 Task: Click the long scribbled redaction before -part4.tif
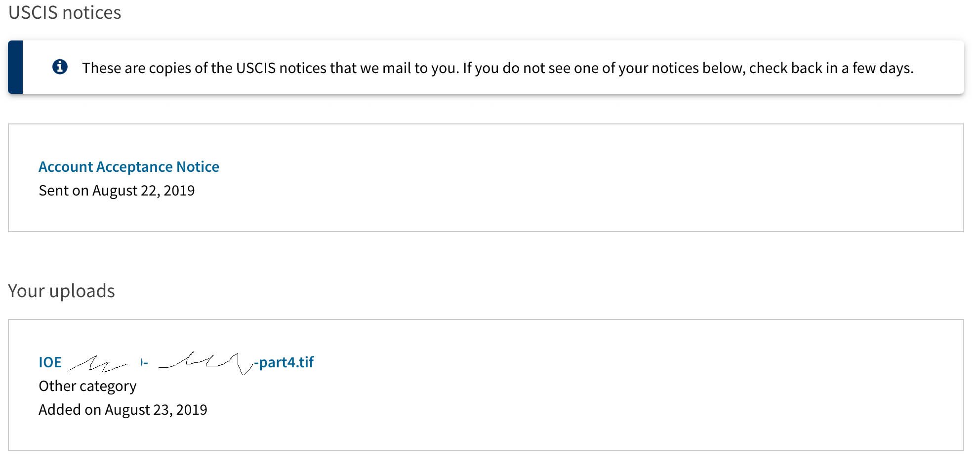pyautogui.click(x=206, y=363)
